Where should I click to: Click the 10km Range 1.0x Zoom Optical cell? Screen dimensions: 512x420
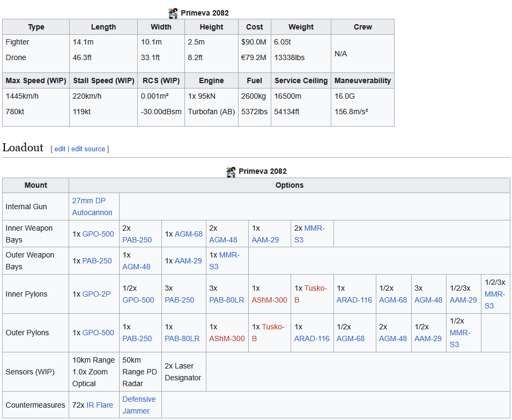(94, 372)
